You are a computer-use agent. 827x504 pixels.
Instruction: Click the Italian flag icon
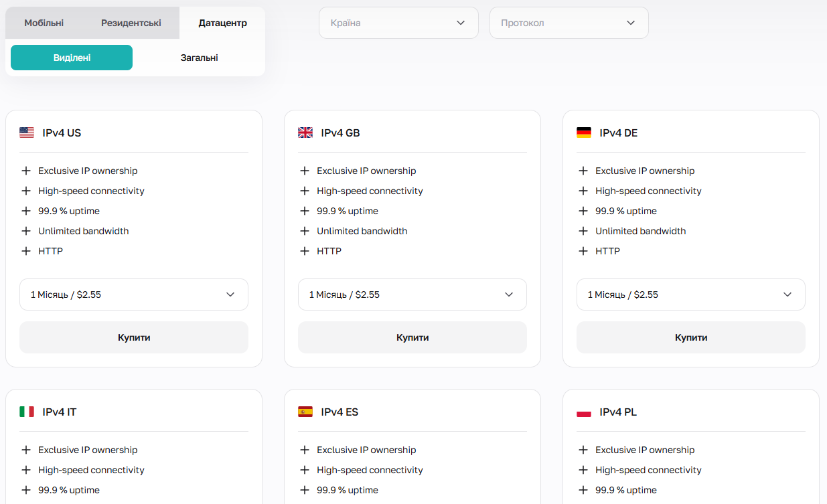[27, 412]
